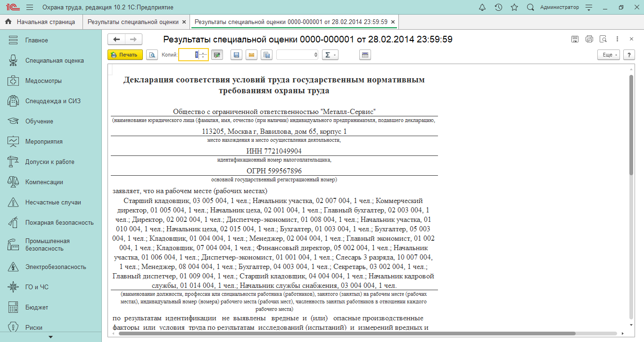Screen dimensions: 644x342
Task: Open the Промышленная безопасность section
Action: [x=51, y=244]
